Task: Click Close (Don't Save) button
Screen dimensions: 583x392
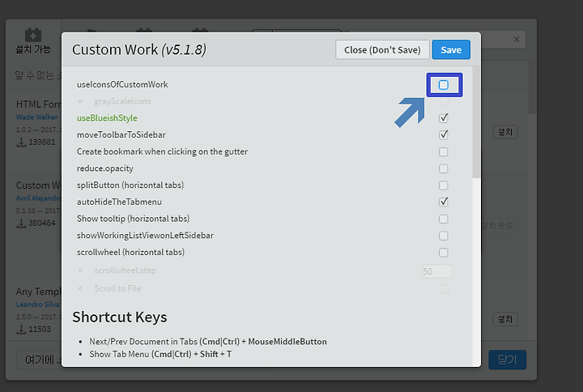Action: [x=382, y=49]
